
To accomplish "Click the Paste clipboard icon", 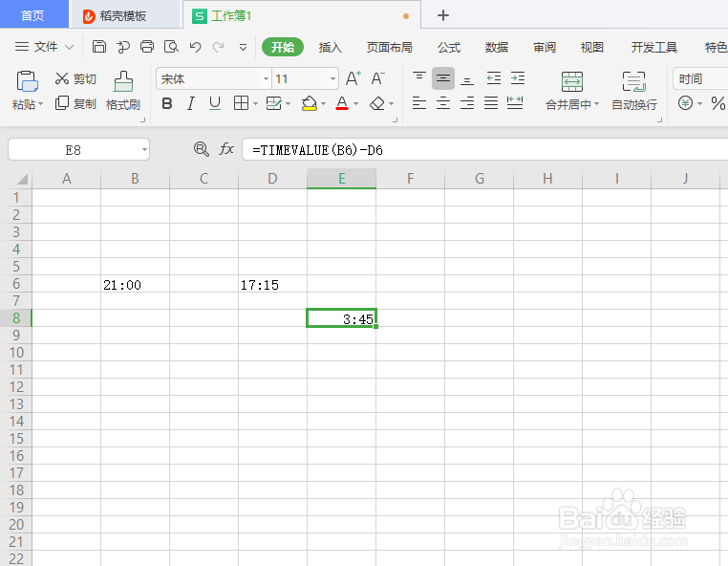I will point(27,81).
